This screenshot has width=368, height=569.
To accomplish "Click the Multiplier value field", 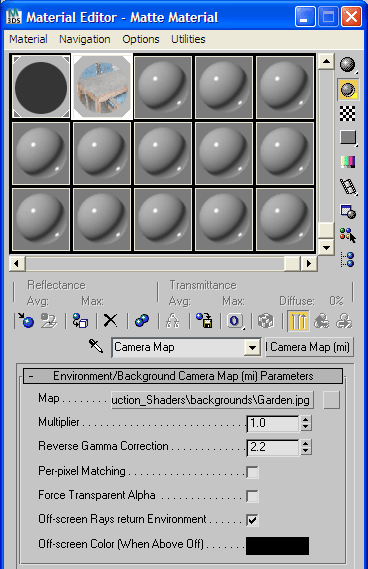I will (x=273, y=423).
